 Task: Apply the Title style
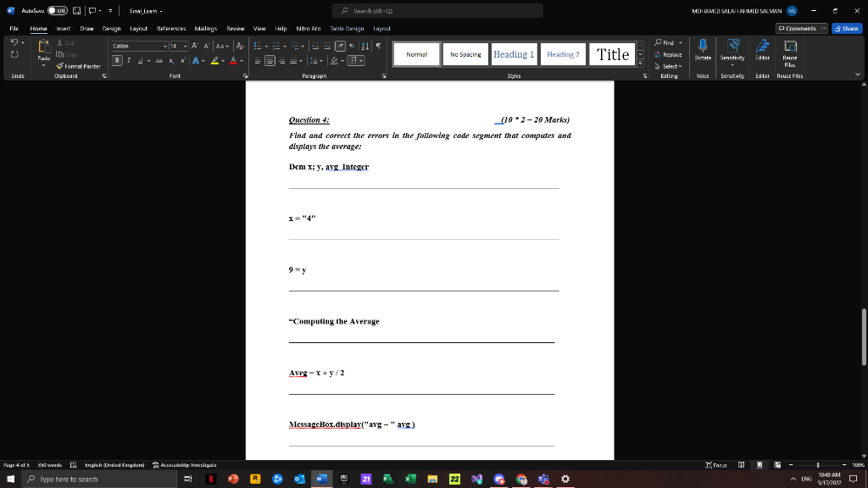tap(612, 54)
